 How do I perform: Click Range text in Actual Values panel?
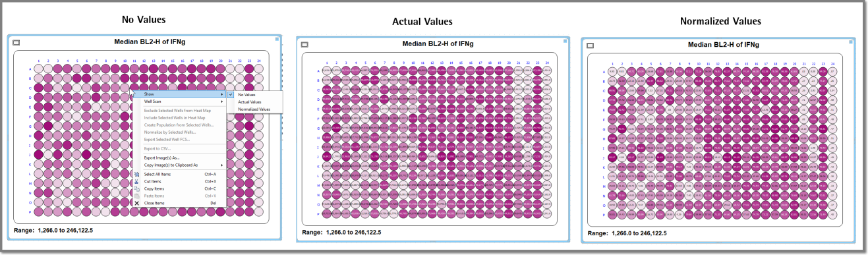point(341,232)
